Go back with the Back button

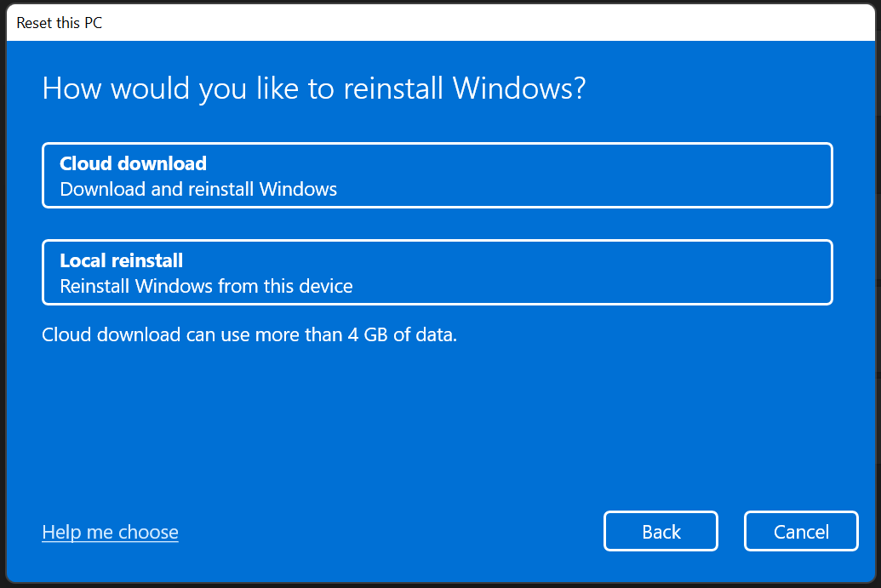tap(661, 532)
